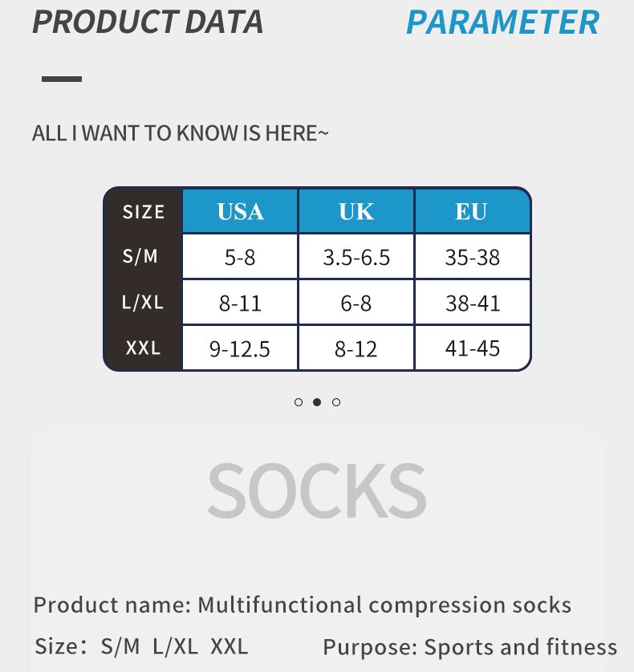Click the large SOCKS title
Image resolution: width=634 pixels, height=672 pixels.
[x=317, y=490]
